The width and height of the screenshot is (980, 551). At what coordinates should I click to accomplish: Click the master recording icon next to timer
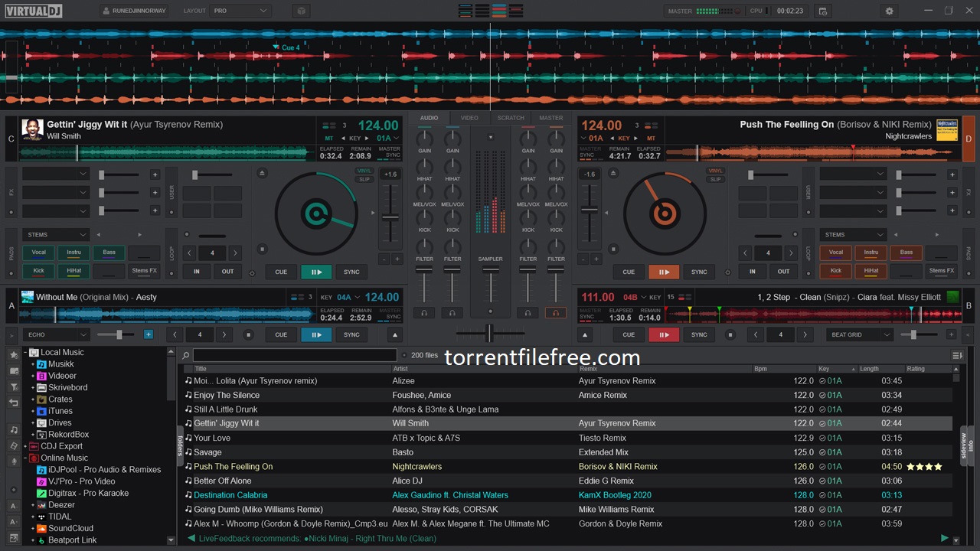822,11
